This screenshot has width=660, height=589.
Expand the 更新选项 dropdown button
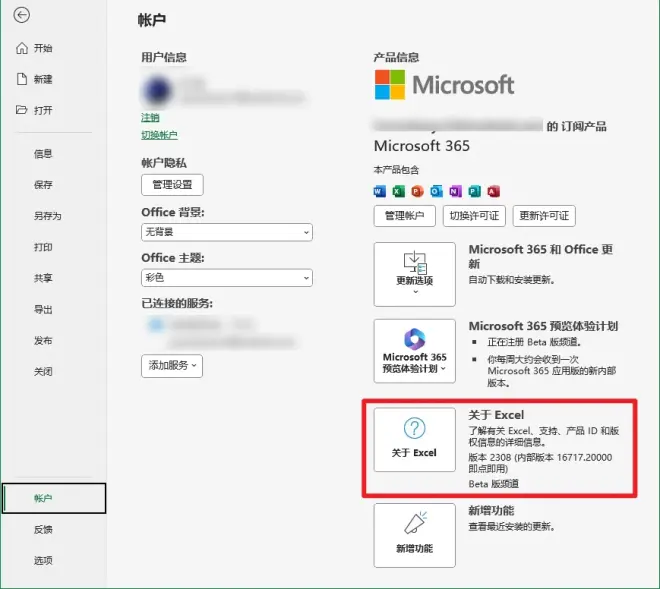coord(415,274)
